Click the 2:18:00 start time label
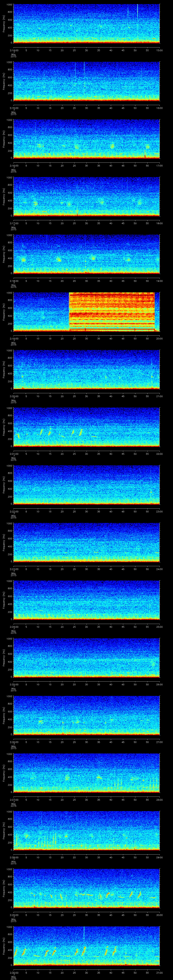Viewport: 173px width, 980px height. (14, 281)
